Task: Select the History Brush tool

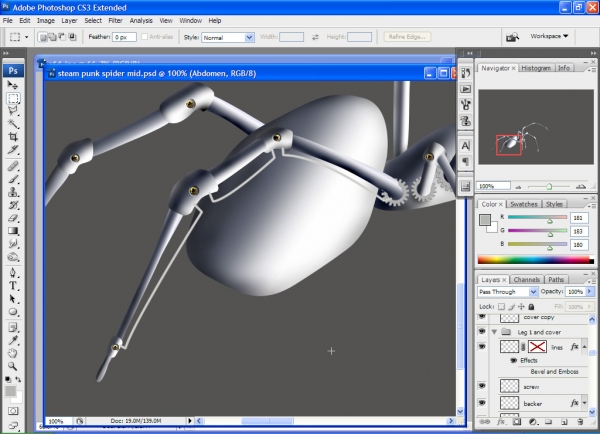Action: (x=13, y=205)
